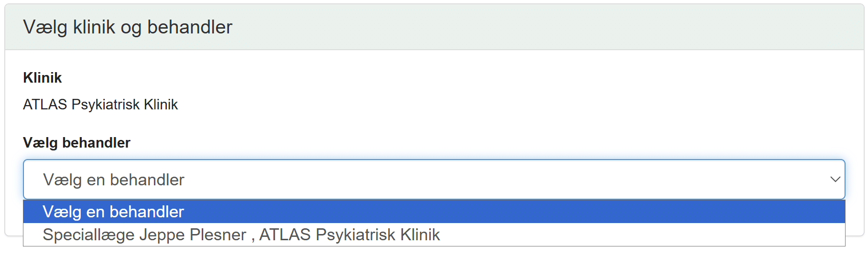Choose the highlighted Vælg en behandler option

[113, 212]
